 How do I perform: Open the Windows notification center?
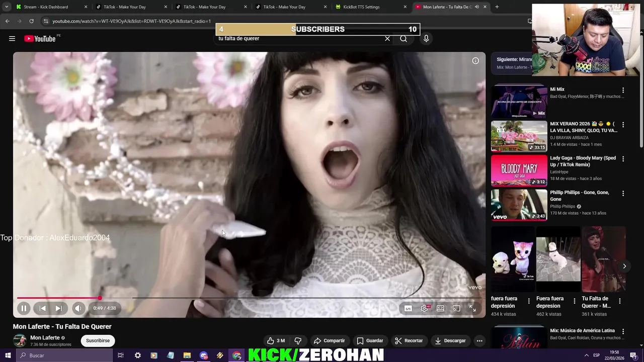pyautogui.click(x=633, y=355)
